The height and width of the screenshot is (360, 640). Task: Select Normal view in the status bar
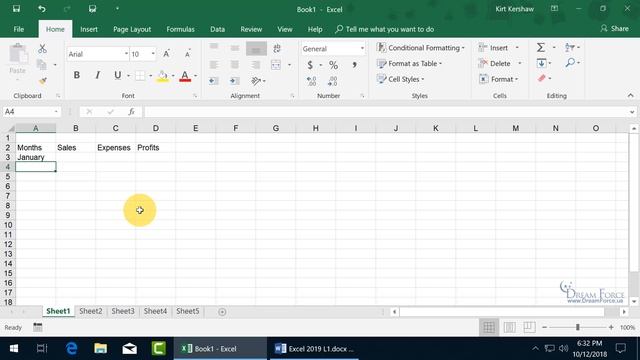click(x=489, y=327)
